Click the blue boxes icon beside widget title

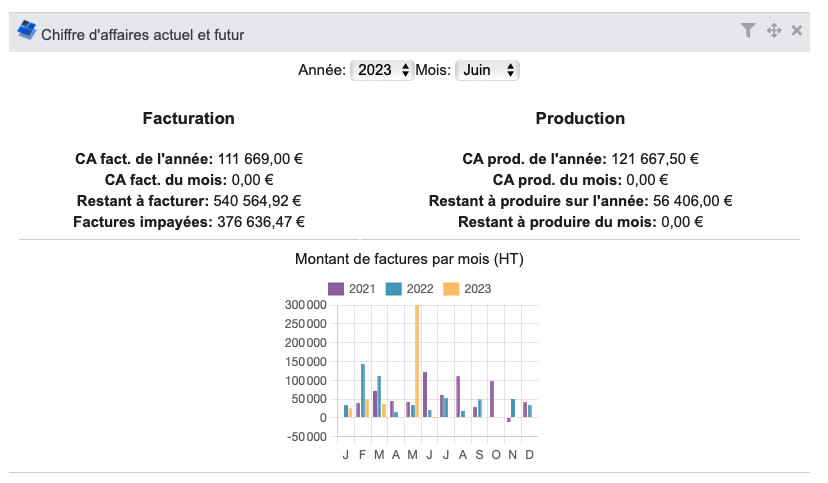tap(27, 31)
